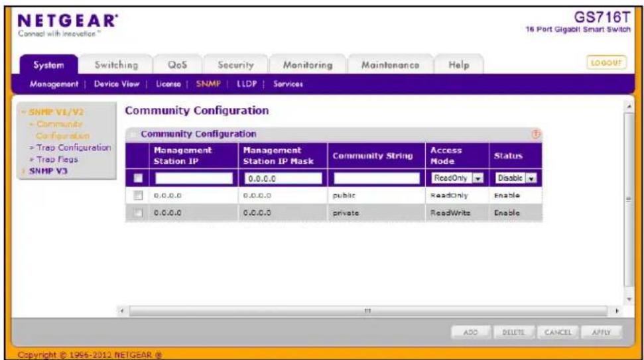Viewport: 644px width, 360px height.
Task: Open the Help tab
Action: tap(458, 65)
